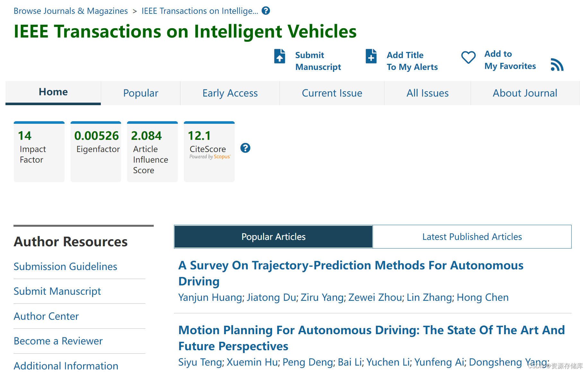
Task: Click the CiteScore metric card
Action: [209, 151]
